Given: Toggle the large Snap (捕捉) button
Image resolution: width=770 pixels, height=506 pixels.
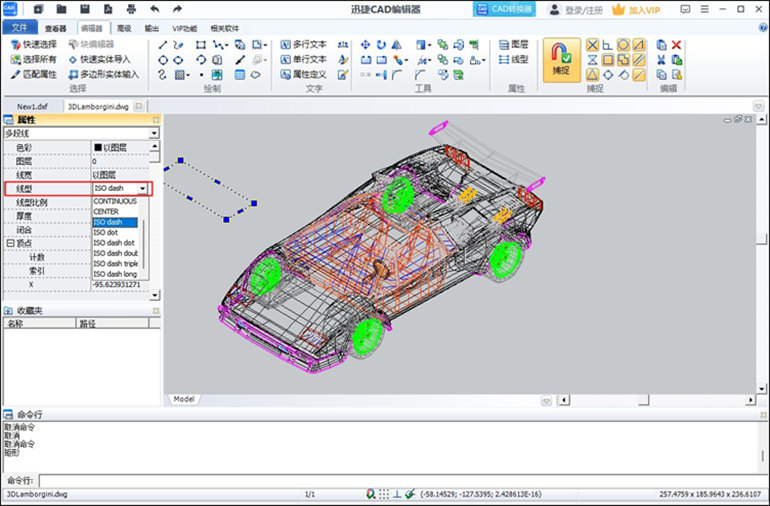Looking at the screenshot, I should point(561,60).
